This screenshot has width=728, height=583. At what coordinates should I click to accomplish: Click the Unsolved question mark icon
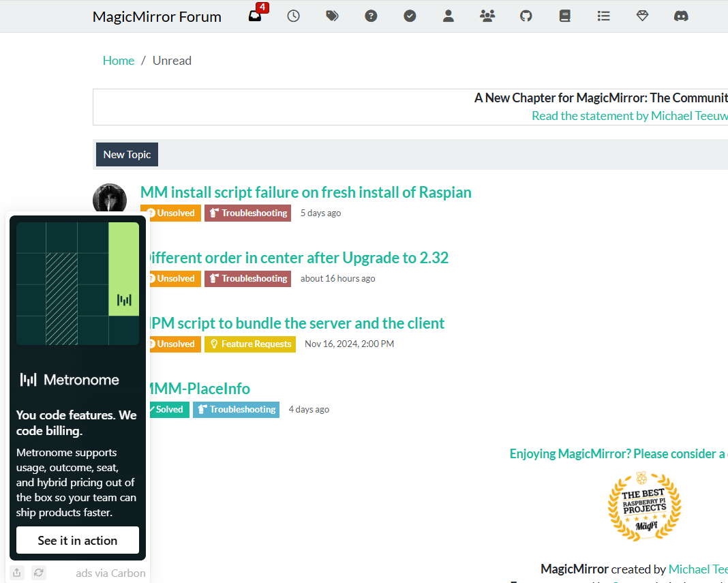tap(371, 16)
